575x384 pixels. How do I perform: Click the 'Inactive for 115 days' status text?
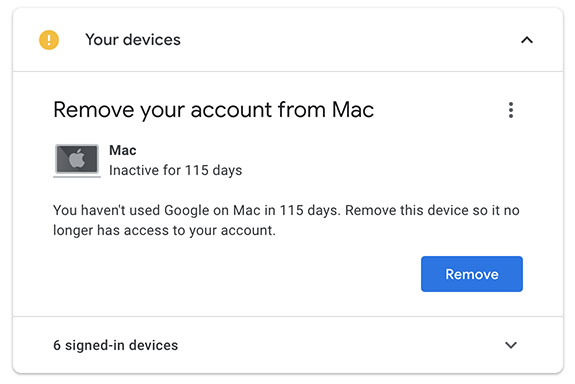point(176,171)
